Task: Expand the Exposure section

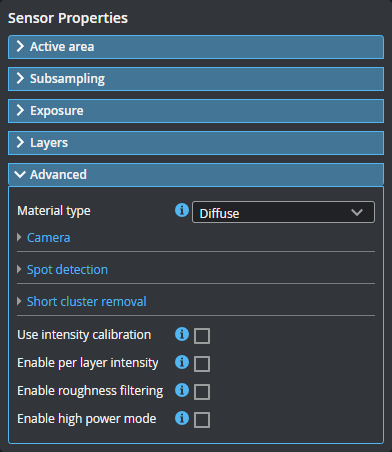Action: 196,111
